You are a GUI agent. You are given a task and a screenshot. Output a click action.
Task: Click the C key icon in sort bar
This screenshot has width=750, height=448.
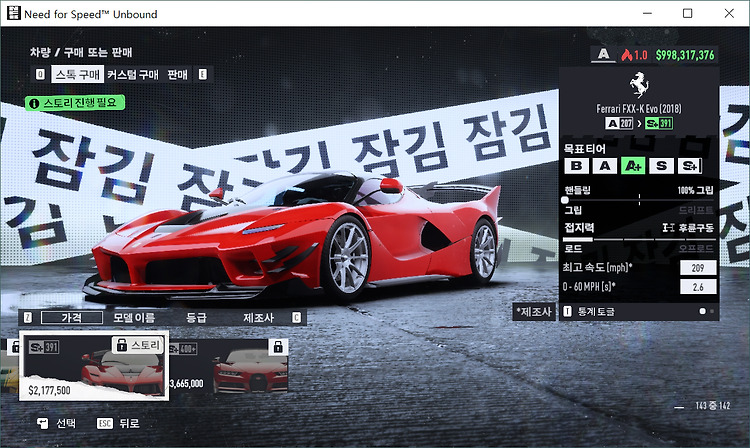tap(297, 317)
